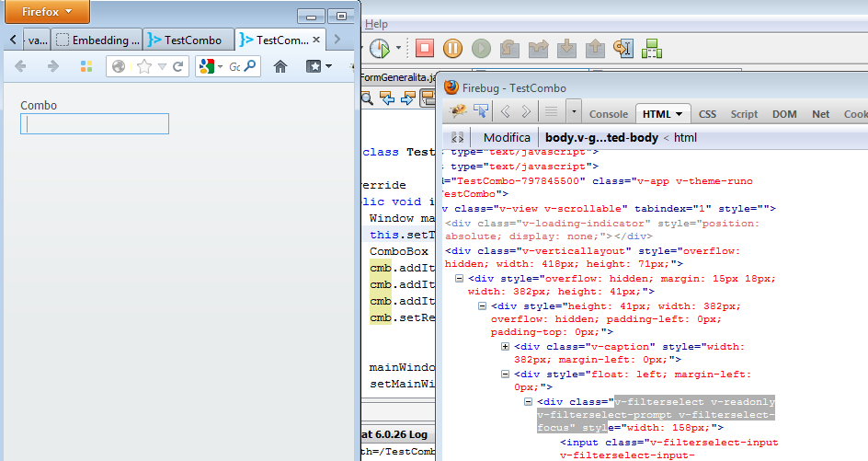Switch to the Firebug CSS tab

707,114
